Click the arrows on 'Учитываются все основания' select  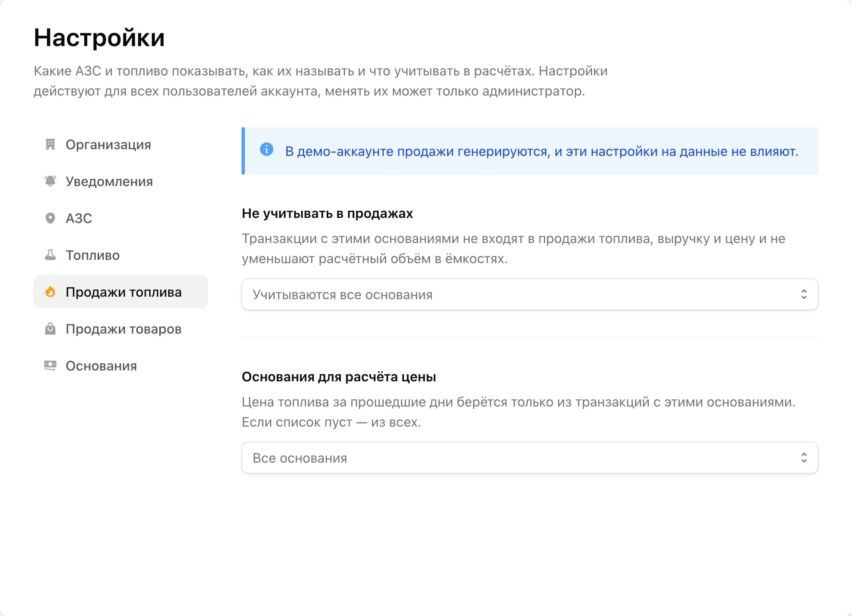[804, 294]
